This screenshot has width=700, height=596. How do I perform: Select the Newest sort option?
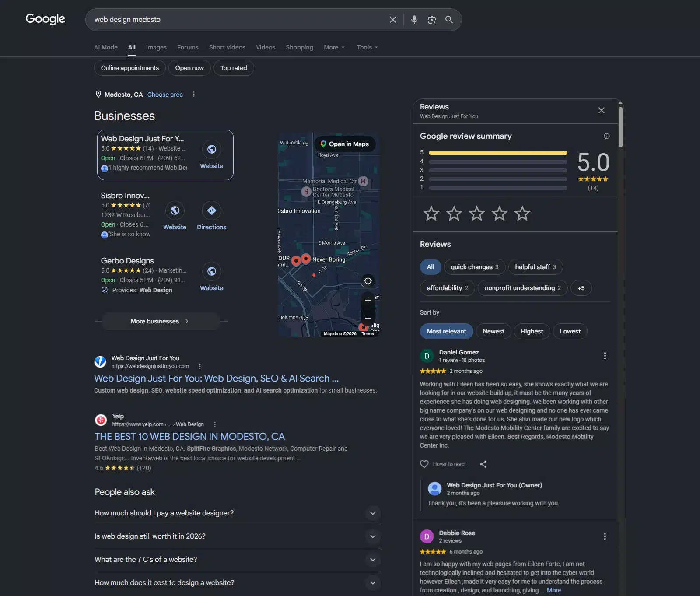[x=493, y=331]
